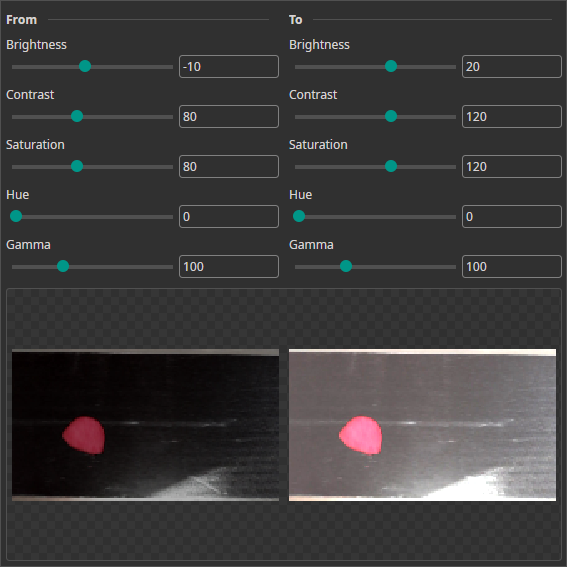The height and width of the screenshot is (567, 567).
Task: Click the From Gamma value field showing 100
Action: pos(229,267)
